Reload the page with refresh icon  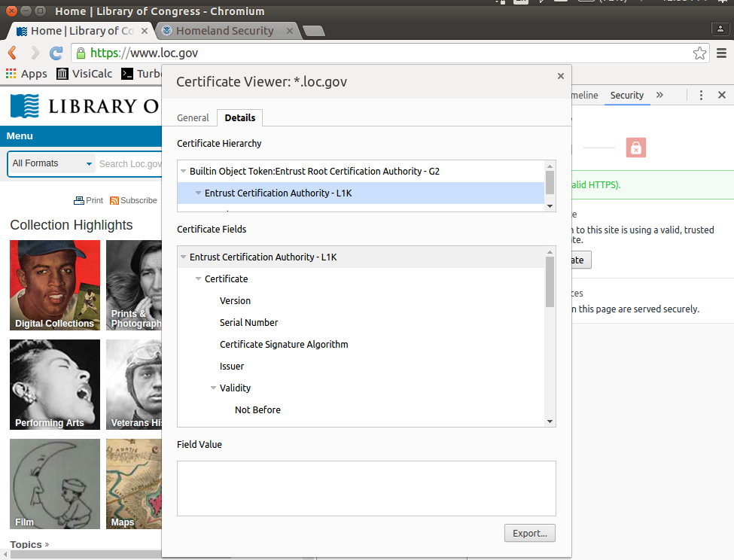[56, 53]
